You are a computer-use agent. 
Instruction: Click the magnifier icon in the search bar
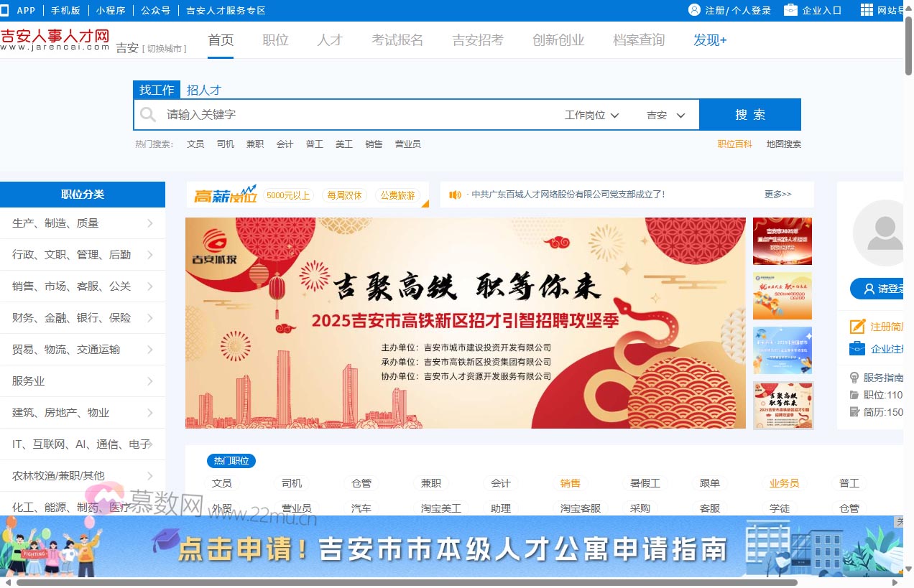click(148, 114)
